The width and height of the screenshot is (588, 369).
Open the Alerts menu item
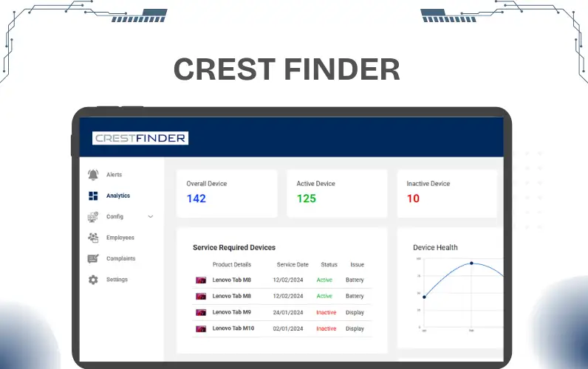[114, 175]
